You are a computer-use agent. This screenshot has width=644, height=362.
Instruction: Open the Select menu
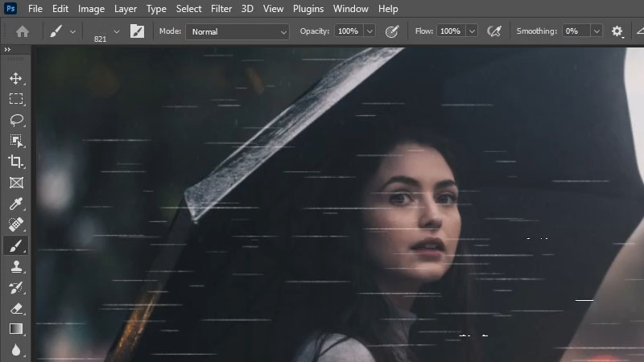tap(188, 9)
